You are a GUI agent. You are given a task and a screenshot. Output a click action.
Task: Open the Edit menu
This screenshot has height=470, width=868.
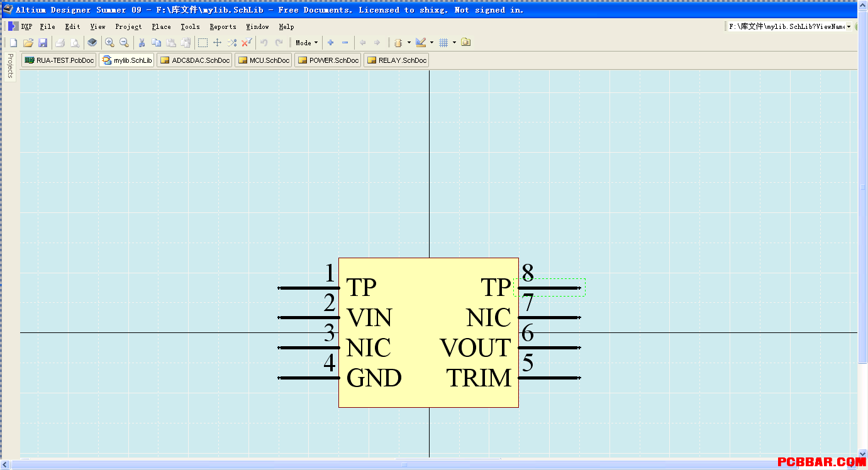pyautogui.click(x=72, y=26)
